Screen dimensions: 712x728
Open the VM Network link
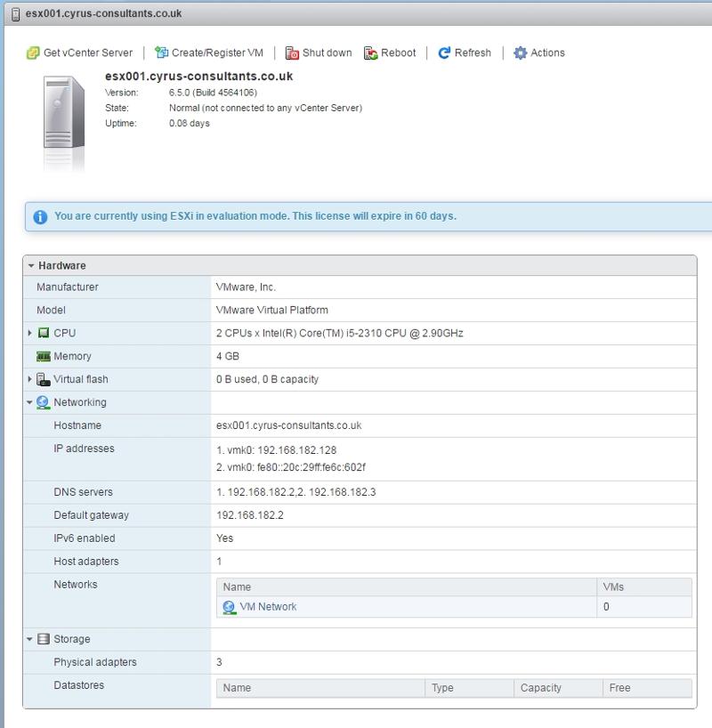pos(268,607)
